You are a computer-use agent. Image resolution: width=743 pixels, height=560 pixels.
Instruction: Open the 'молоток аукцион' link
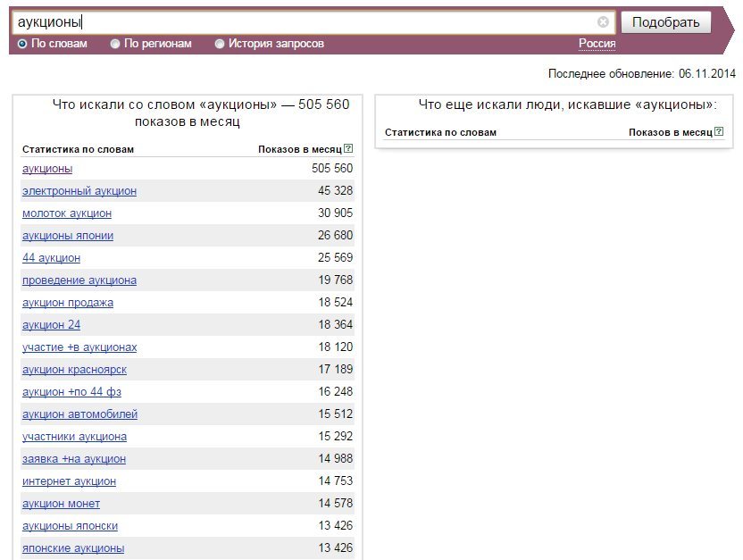click(x=67, y=213)
